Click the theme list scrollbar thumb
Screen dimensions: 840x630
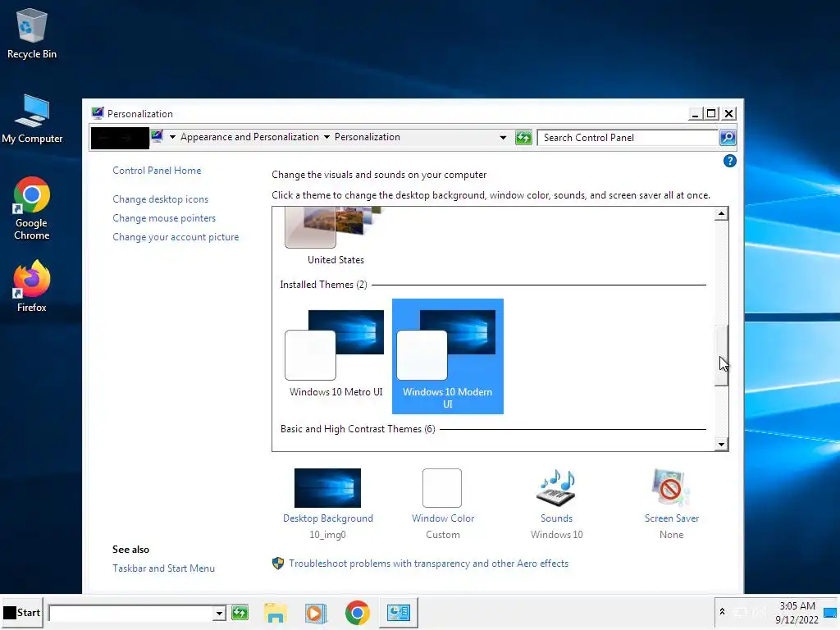click(721, 356)
